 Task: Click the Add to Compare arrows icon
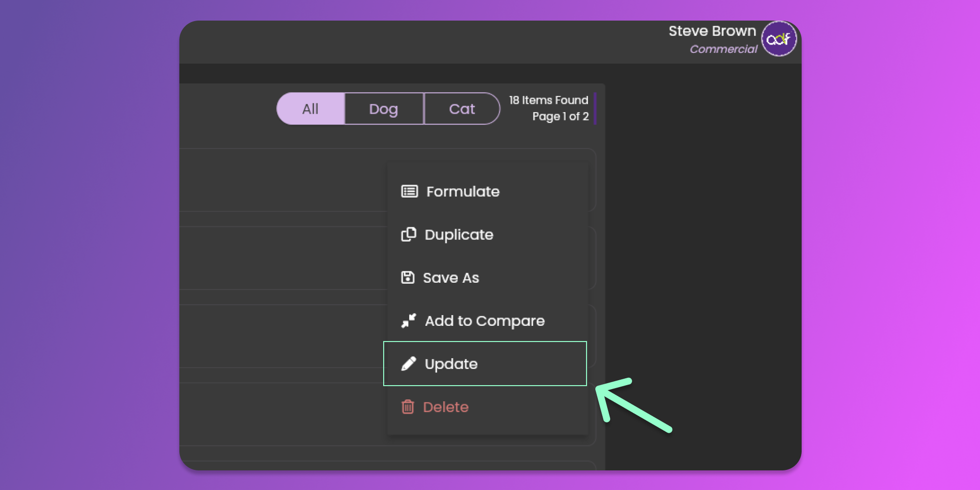409,320
